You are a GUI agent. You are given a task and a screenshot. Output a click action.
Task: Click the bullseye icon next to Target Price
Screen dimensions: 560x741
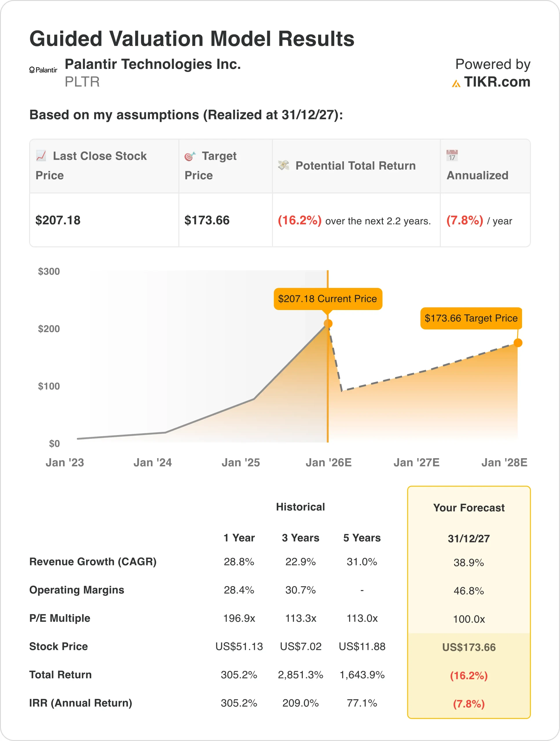(190, 156)
